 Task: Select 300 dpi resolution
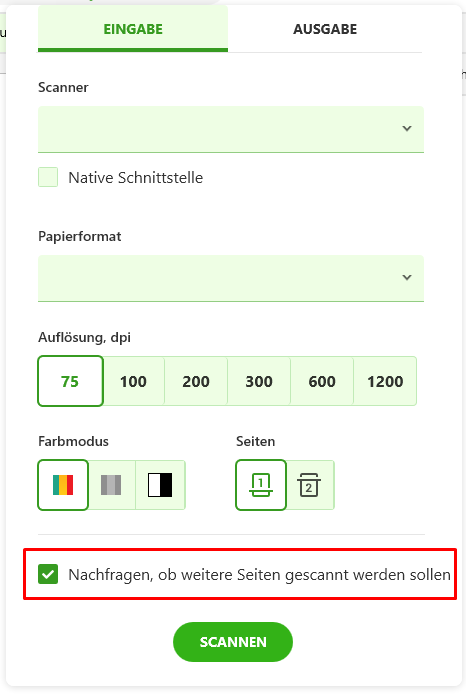[x=259, y=381]
